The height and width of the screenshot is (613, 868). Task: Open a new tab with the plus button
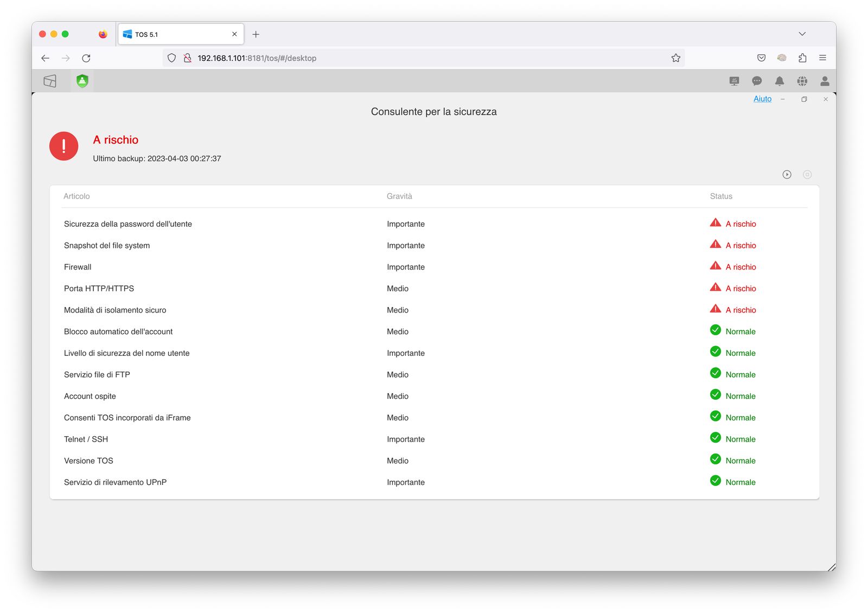coord(256,34)
